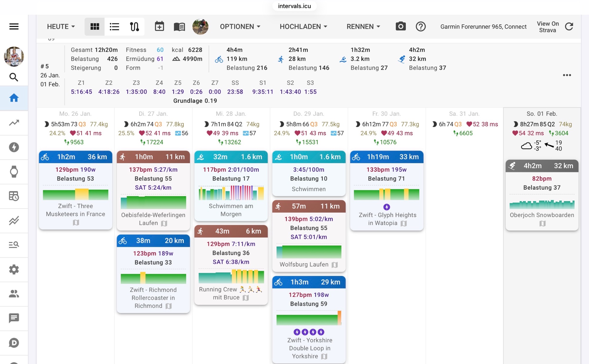589x364 pixels.
Task: Reload data with the refresh icon
Action: point(569,27)
